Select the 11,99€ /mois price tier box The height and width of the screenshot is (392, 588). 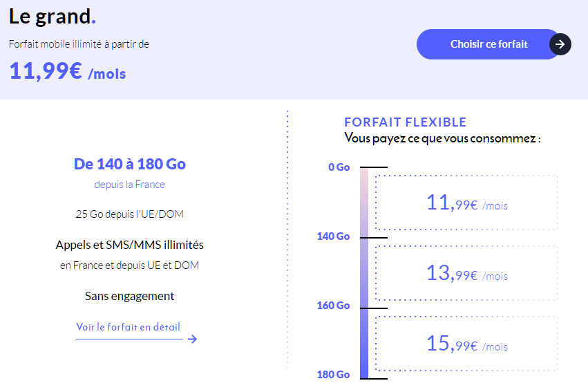pyautogui.click(x=466, y=203)
